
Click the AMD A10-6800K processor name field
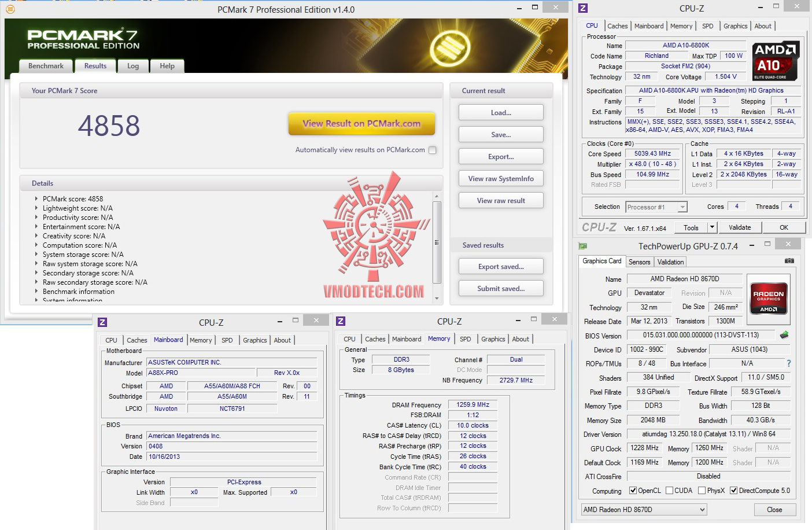tap(686, 45)
